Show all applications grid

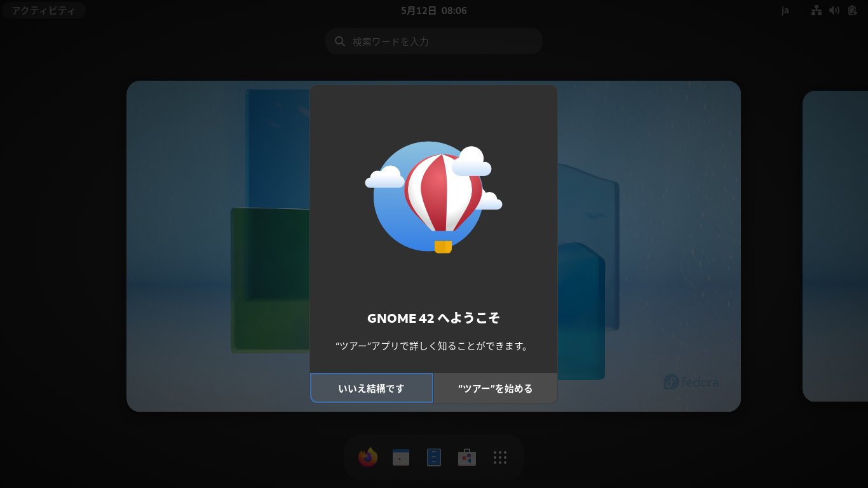click(x=500, y=457)
